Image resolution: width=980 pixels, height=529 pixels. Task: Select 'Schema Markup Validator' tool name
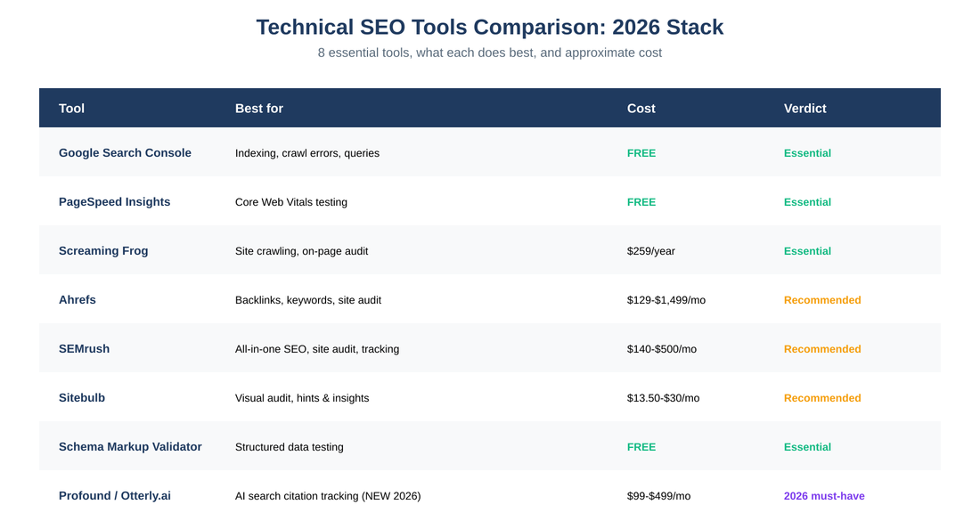point(130,446)
